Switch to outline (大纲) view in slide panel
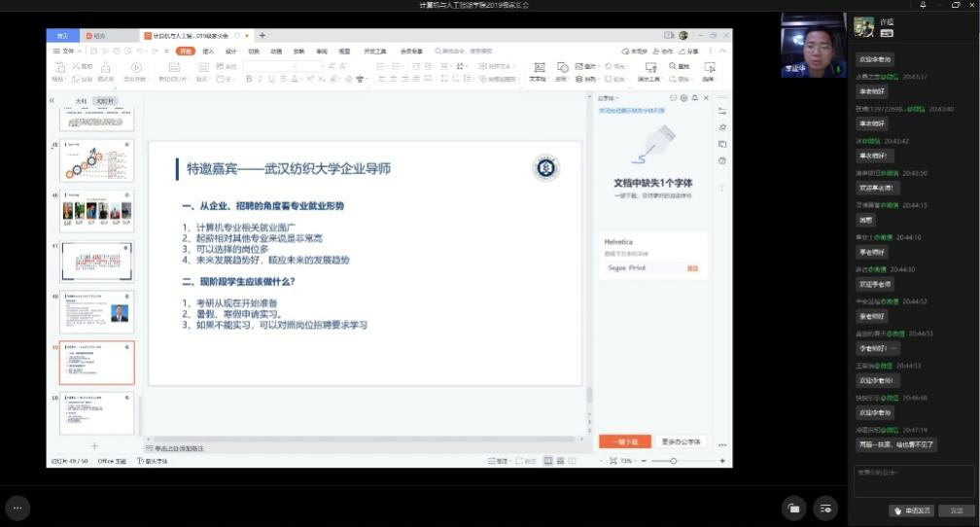Viewport: 980px width, 527px height. coord(81,101)
